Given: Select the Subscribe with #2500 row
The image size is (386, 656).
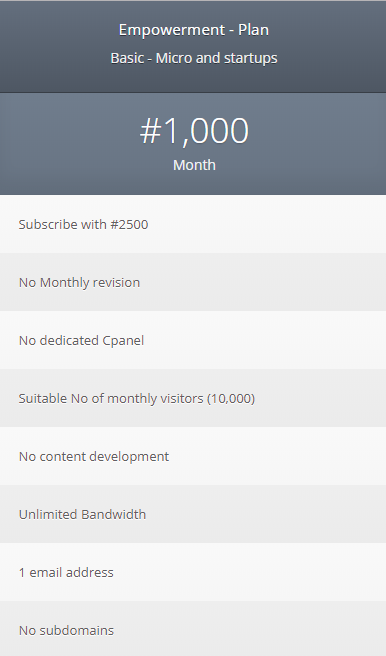Looking at the screenshot, I should 193,224.
